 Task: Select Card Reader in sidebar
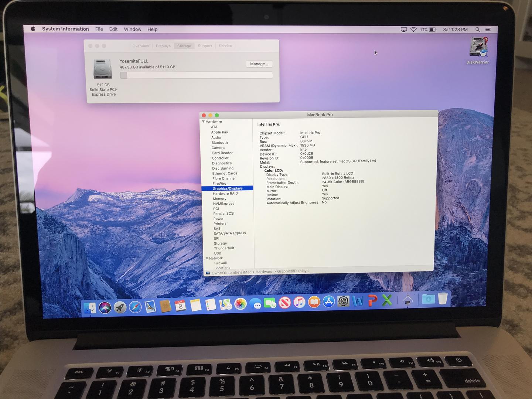coord(222,153)
